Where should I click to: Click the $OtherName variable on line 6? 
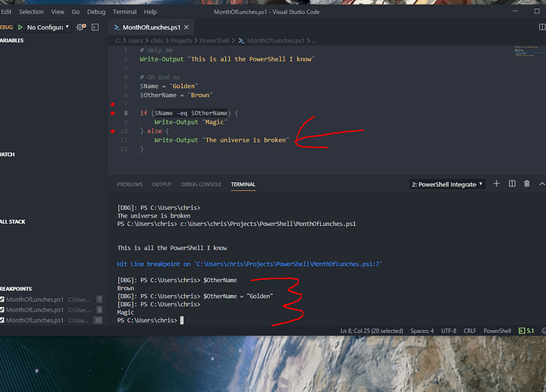(x=158, y=95)
